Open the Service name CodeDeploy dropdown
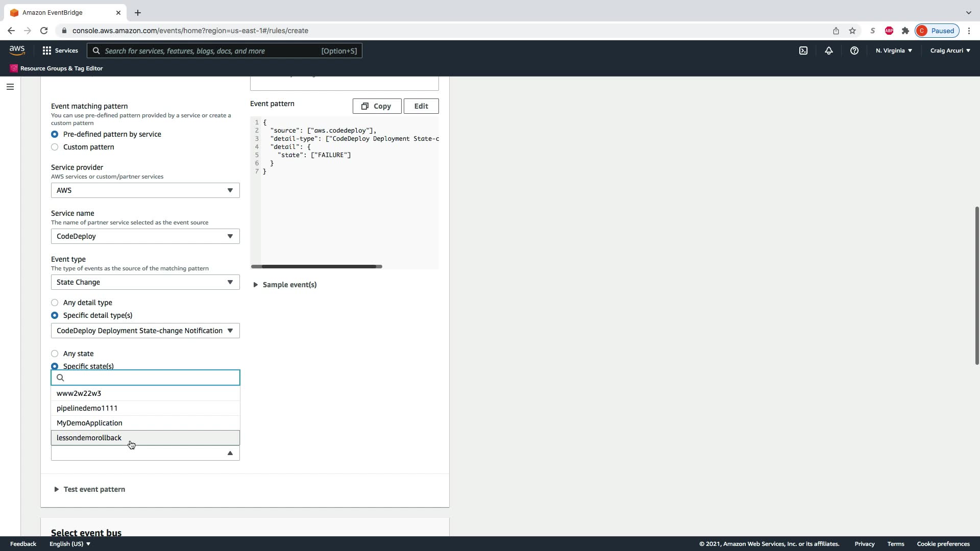Image resolution: width=980 pixels, height=551 pixels. pos(145,236)
